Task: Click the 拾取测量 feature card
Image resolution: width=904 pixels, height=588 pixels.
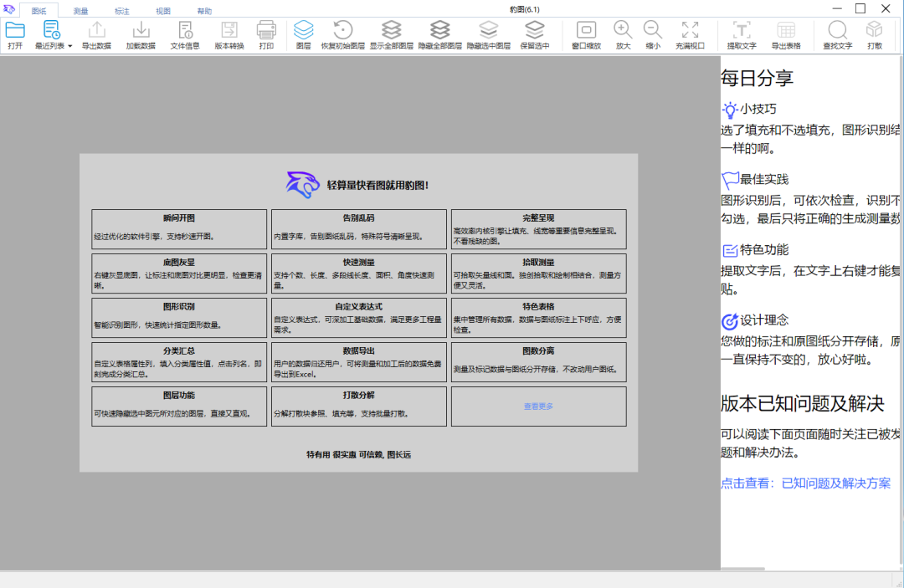Action: coord(538,274)
